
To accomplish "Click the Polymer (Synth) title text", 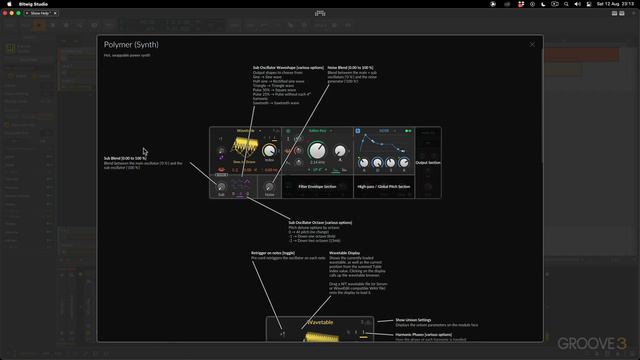I will click(131, 44).
